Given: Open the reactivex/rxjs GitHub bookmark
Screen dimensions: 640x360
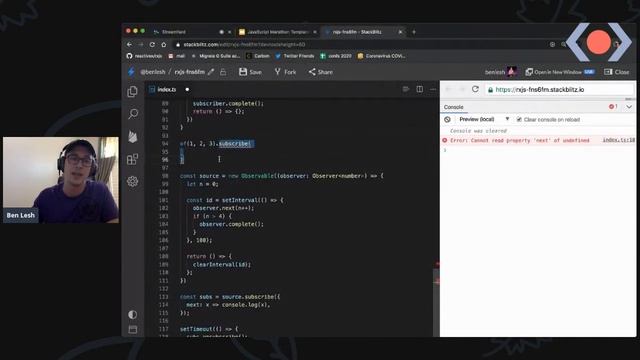Looking at the screenshot, I should pos(144,56).
